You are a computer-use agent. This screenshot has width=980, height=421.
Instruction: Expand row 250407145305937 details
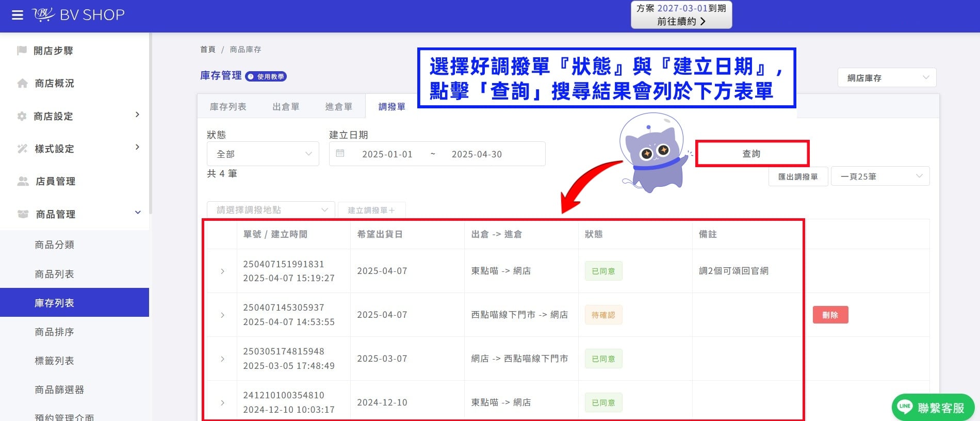(x=222, y=315)
